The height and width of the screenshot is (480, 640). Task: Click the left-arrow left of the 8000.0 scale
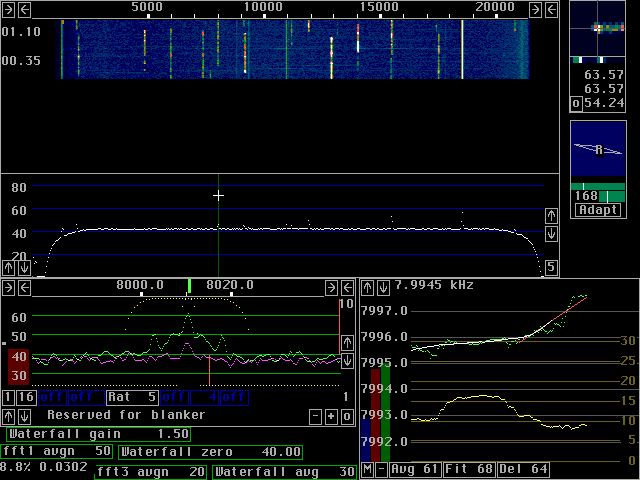24,288
